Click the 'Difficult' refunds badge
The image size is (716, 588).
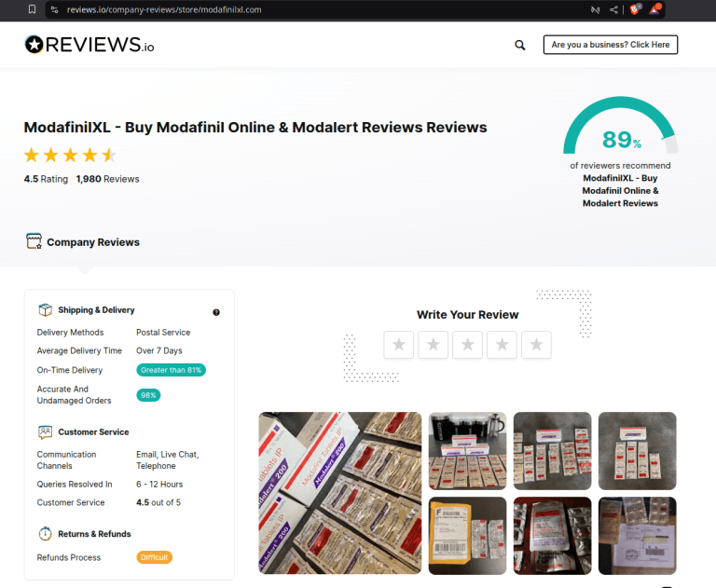tap(155, 557)
